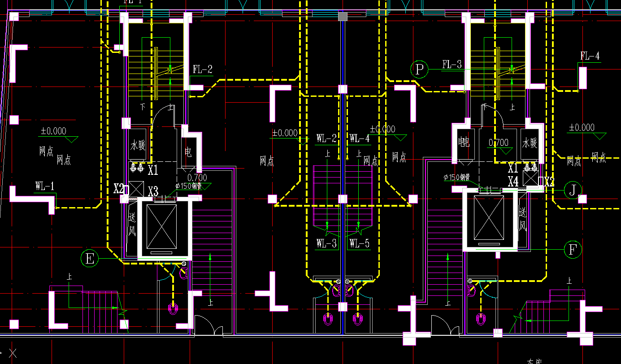Pick the WL-1 pipe label
The width and height of the screenshot is (621, 364).
[x=45, y=186]
